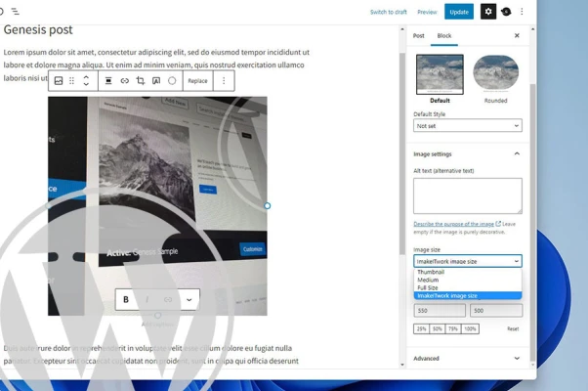Change image alignment in block toolbar

pos(108,81)
